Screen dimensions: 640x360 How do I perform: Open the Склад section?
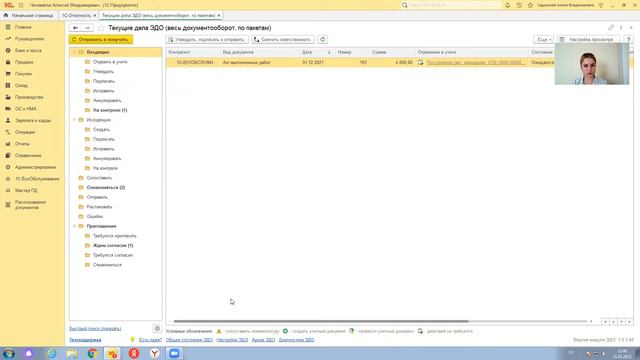click(21, 86)
